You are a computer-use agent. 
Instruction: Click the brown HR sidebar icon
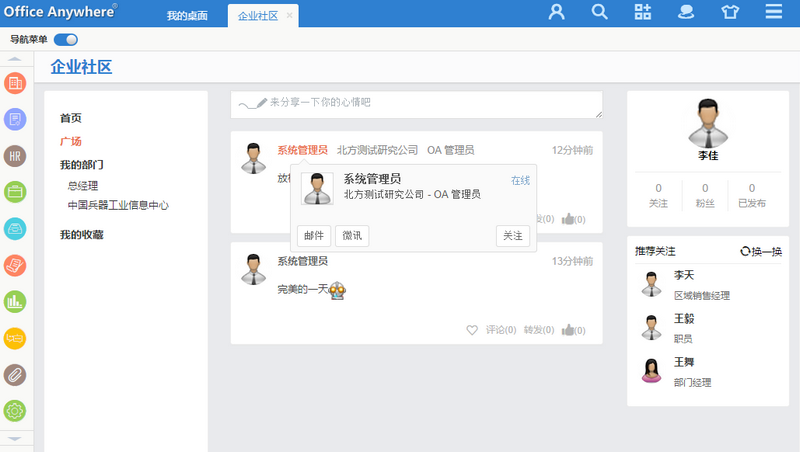tap(15, 156)
